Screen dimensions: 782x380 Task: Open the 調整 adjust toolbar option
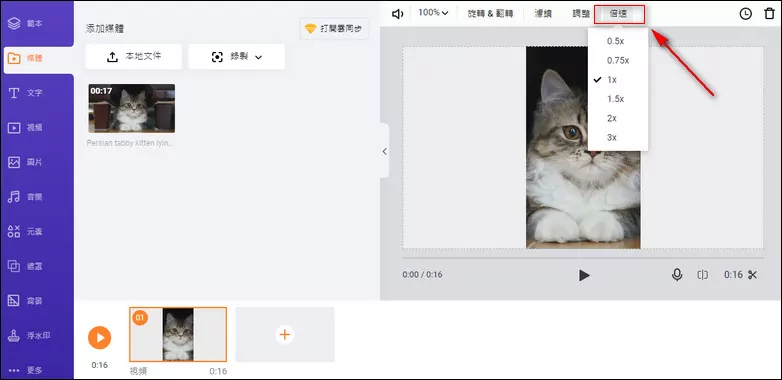tap(581, 13)
